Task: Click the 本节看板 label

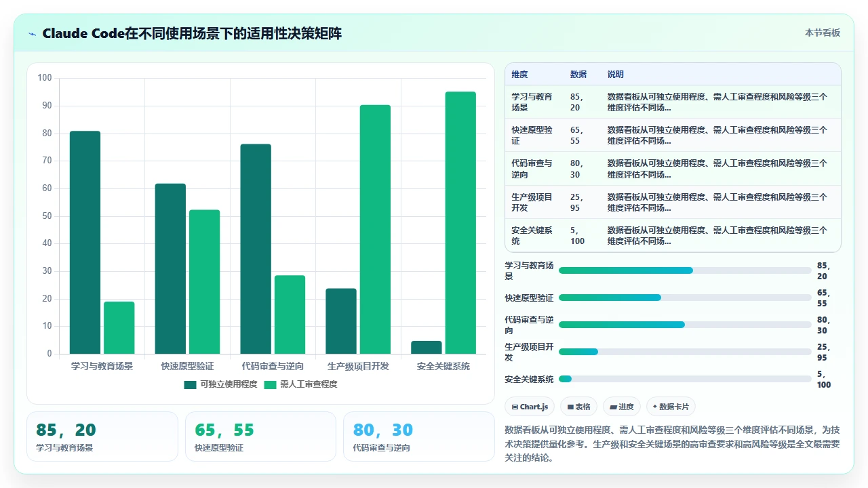Action: (x=823, y=33)
